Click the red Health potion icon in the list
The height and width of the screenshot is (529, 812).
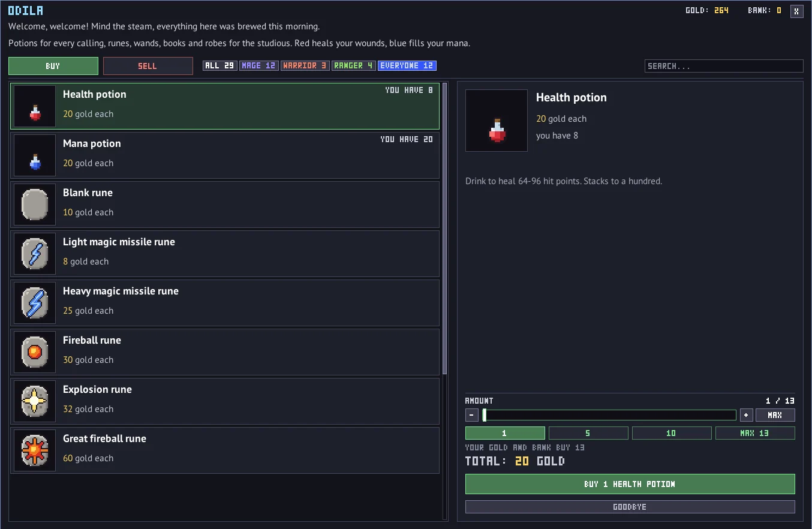coord(35,106)
